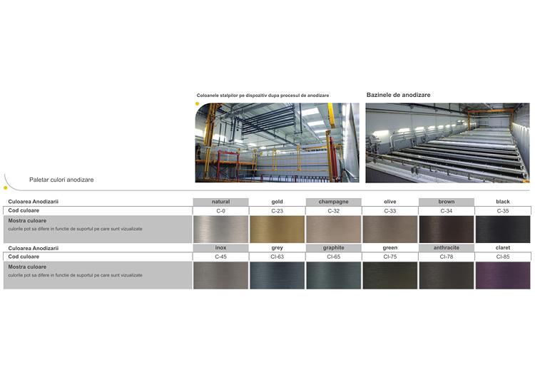This screenshot has height=392, width=535.
Task: Click the natural C-0 color swatch
Action: point(220,229)
